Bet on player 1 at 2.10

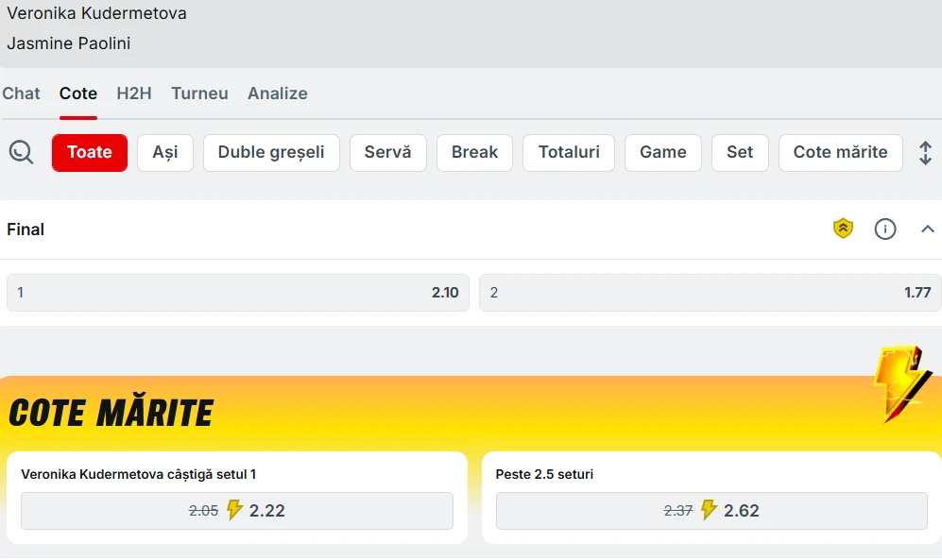click(x=238, y=293)
